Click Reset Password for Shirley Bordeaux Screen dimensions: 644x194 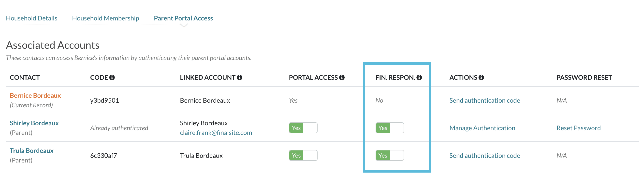(578, 128)
